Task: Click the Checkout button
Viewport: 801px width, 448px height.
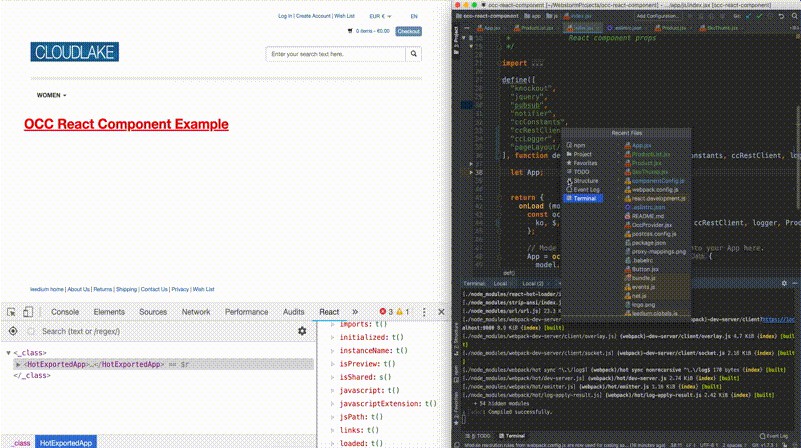Action: pyautogui.click(x=408, y=31)
